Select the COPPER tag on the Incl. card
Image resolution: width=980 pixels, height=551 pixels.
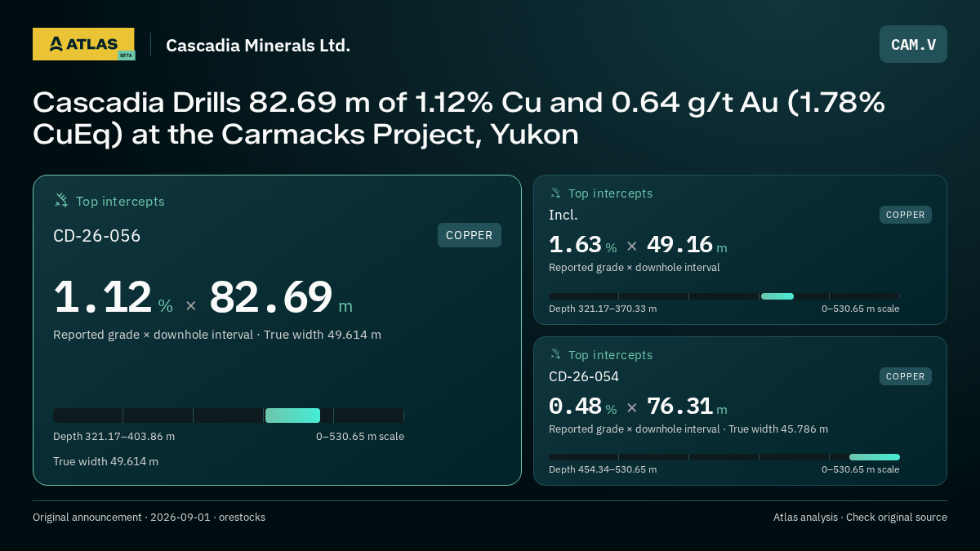pos(906,215)
